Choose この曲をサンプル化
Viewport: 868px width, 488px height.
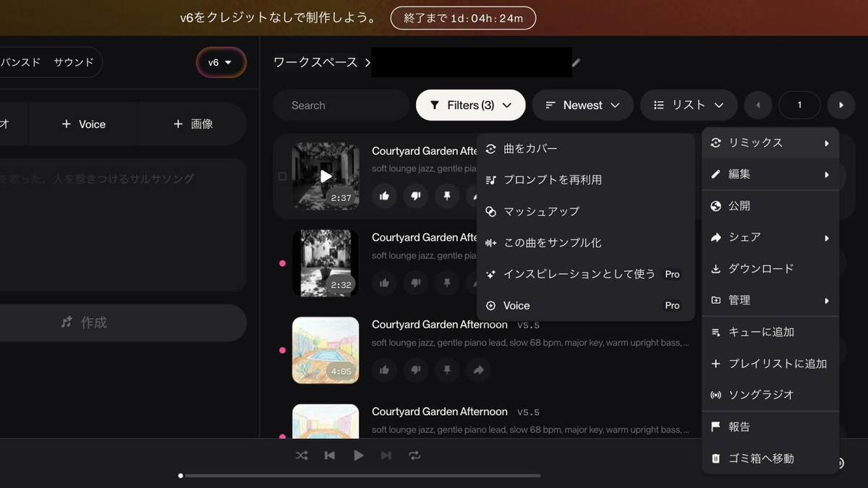click(585, 243)
